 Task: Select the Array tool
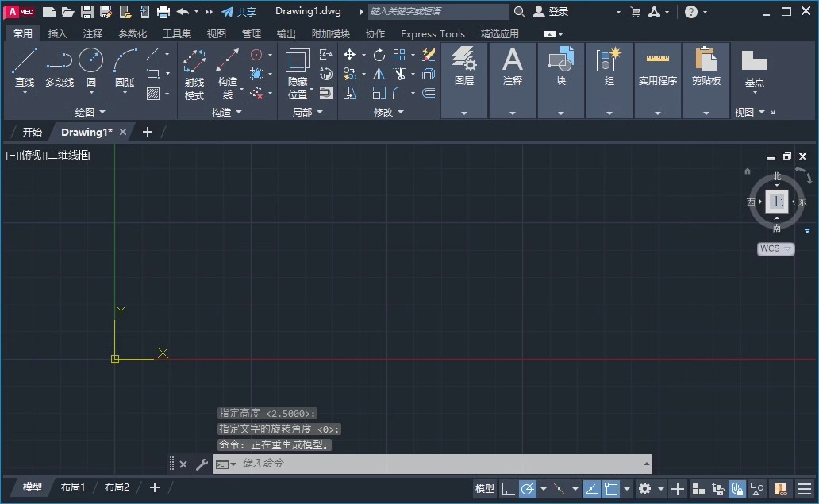pyautogui.click(x=399, y=54)
